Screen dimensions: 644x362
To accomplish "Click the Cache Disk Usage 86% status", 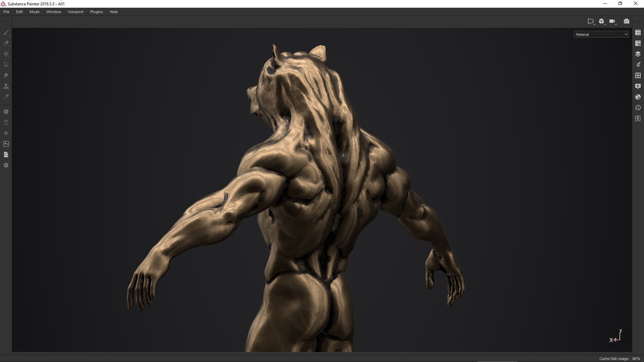I will tap(620, 359).
